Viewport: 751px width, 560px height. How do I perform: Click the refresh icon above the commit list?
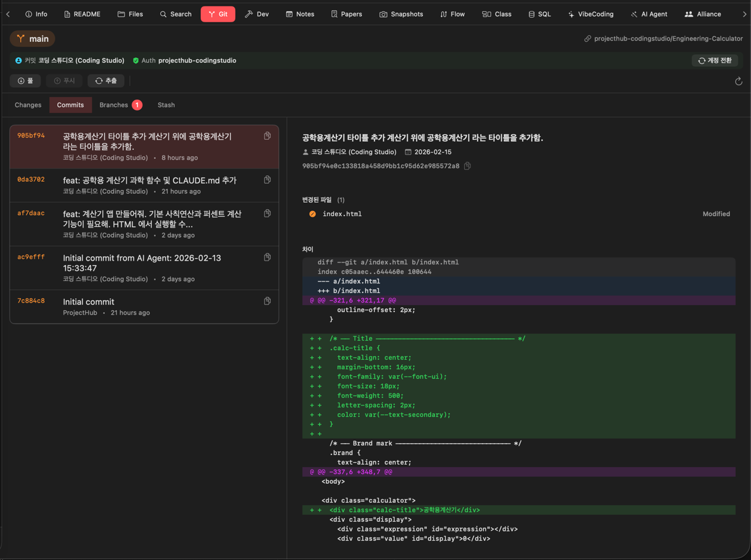coord(738,81)
